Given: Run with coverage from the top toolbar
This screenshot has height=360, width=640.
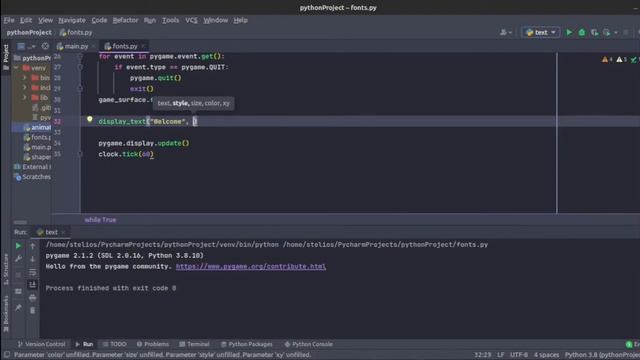Looking at the screenshot, I should [594, 32].
